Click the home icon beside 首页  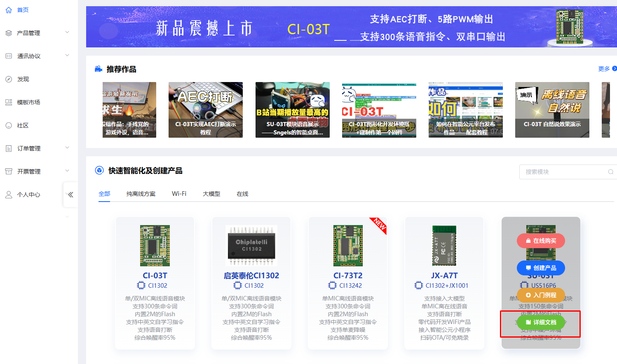coord(9,10)
